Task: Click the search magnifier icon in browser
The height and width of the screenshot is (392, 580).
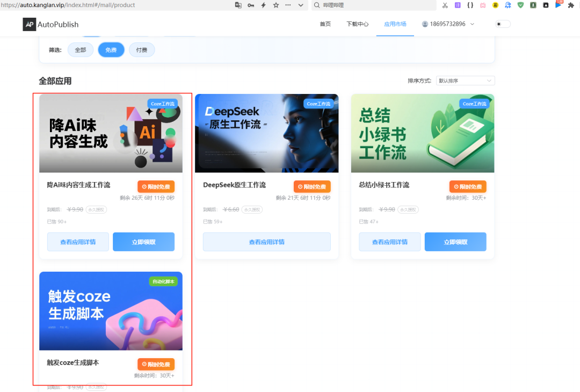Action: (x=317, y=5)
